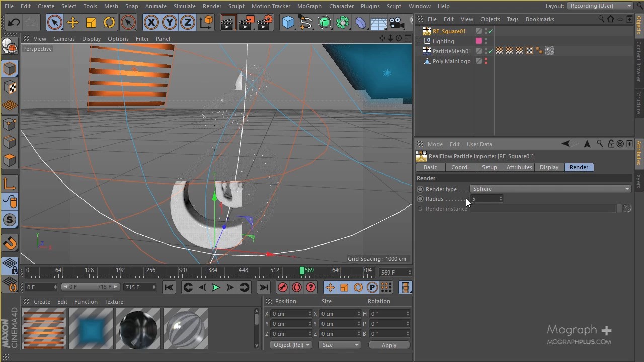Screen dimensions: 644x362
Task: Click the Apply button
Action: point(389,345)
